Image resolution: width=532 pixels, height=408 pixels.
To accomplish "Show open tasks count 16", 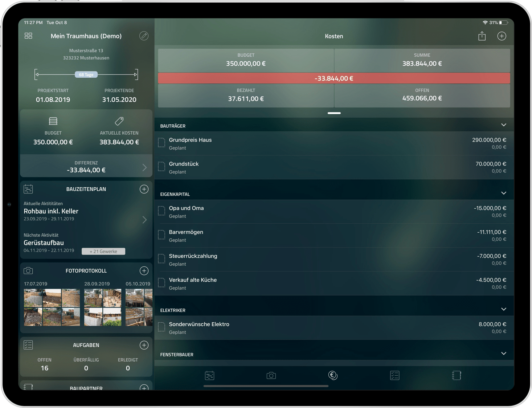I will click(x=44, y=364).
